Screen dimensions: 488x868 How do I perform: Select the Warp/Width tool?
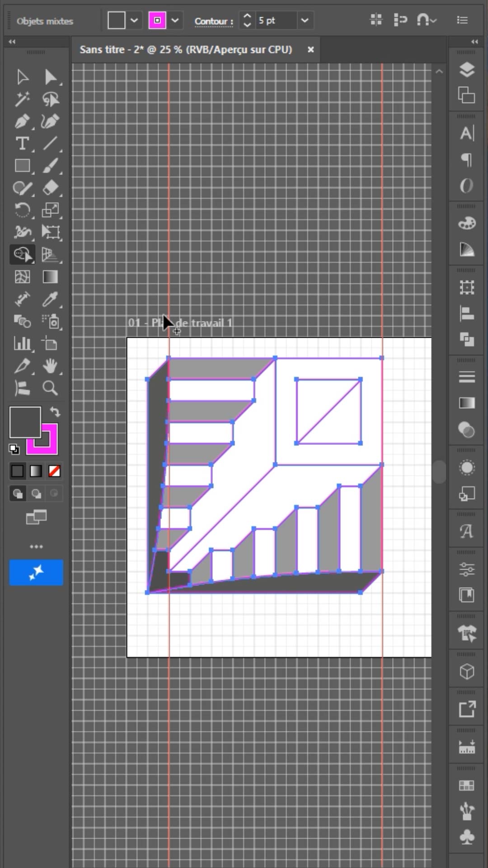pyautogui.click(x=22, y=232)
